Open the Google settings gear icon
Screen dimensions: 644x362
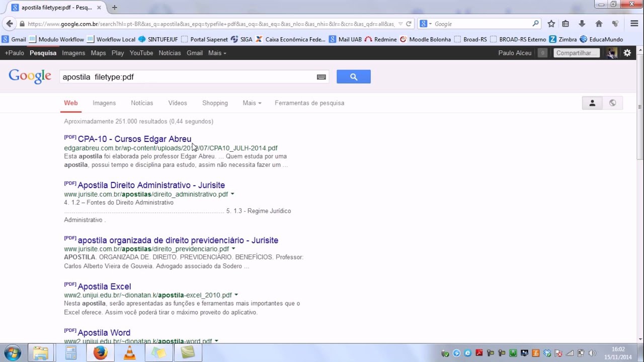(627, 53)
